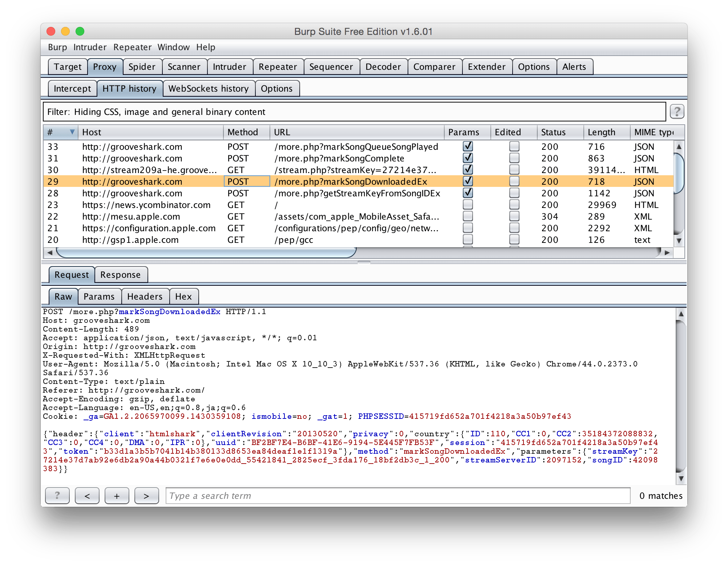The image size is (728, 565).
Task: Open the Window menu
Action: coord(173,47)
